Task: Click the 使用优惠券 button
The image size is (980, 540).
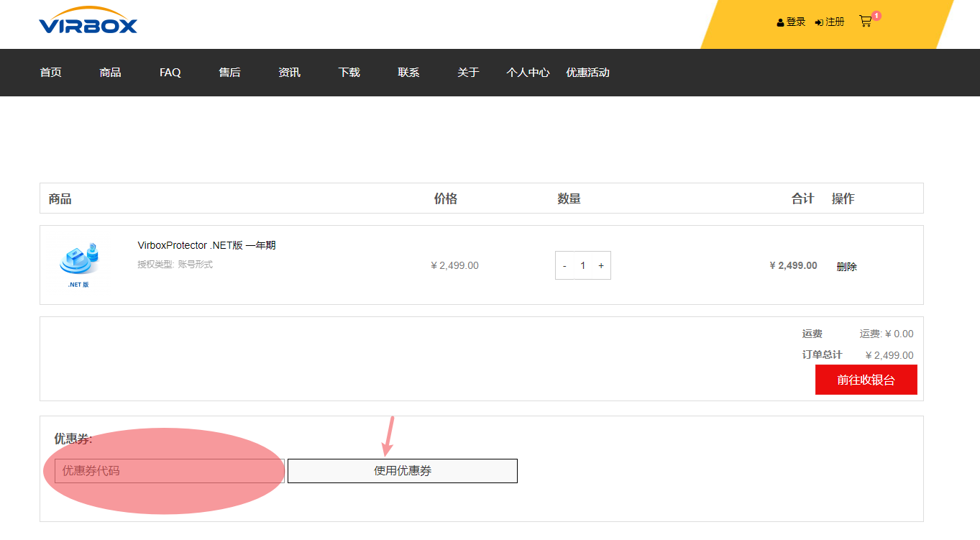Action: click(403, 471)
